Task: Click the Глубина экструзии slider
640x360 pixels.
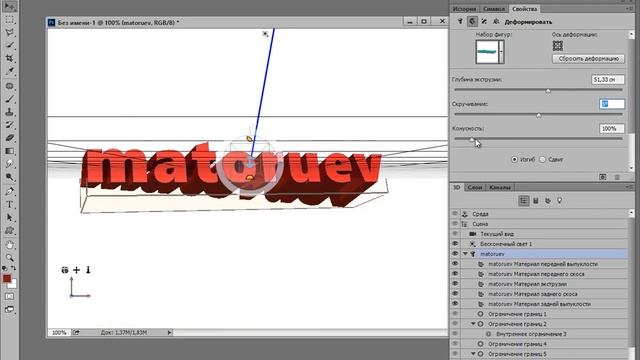Action: [x=538, y=90]
